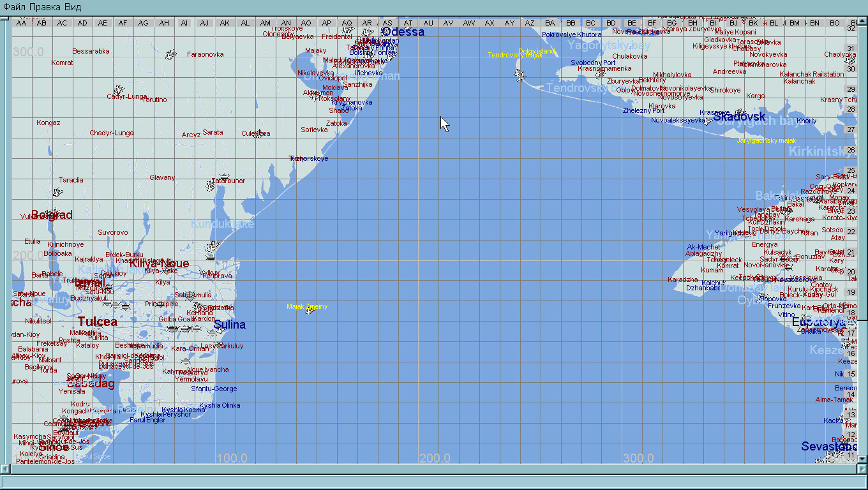This screenshot has height=490, width=868.
Task: Select airfield icon near Svobodny Port
Action: (600, 73)
